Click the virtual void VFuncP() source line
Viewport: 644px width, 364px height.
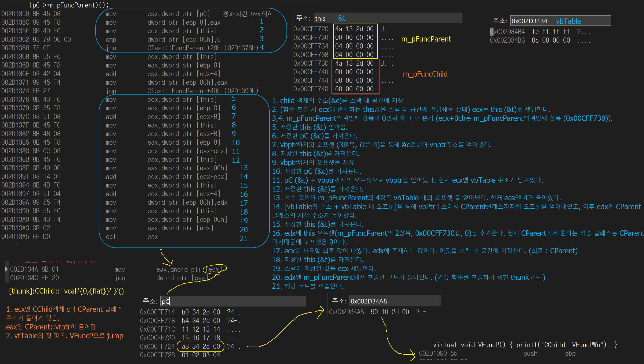[525, 345]
